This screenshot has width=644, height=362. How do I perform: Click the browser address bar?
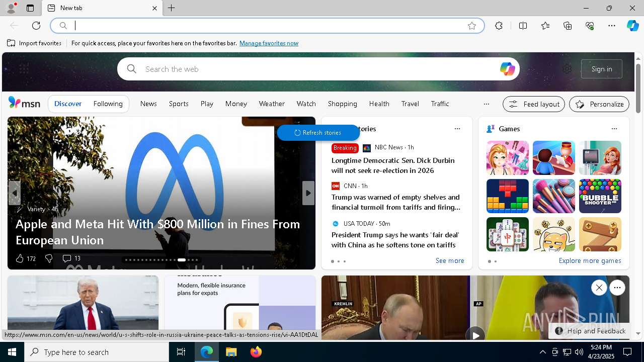(267, 26)
